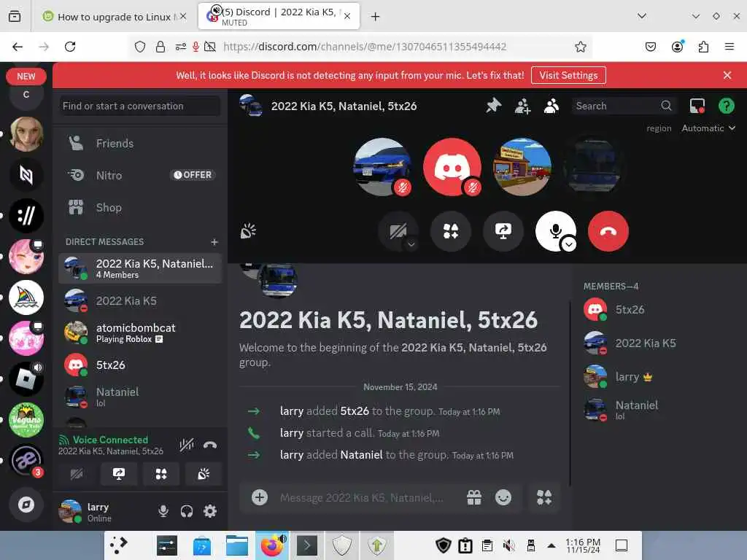Launch activities from the voice panel
This screenshot has width=747, height=560.
tap(161, 474)
